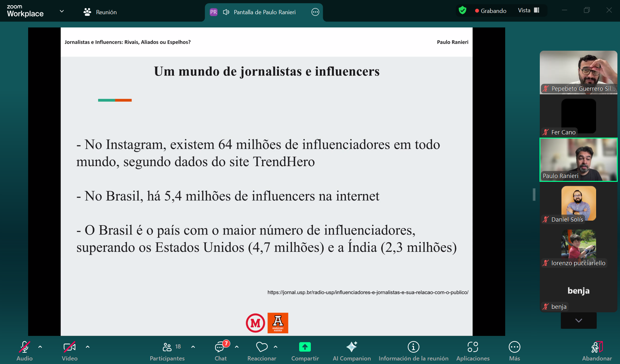Click muted mic icon on Fer Cano
620x364 pixels.
tap(546, 132)
